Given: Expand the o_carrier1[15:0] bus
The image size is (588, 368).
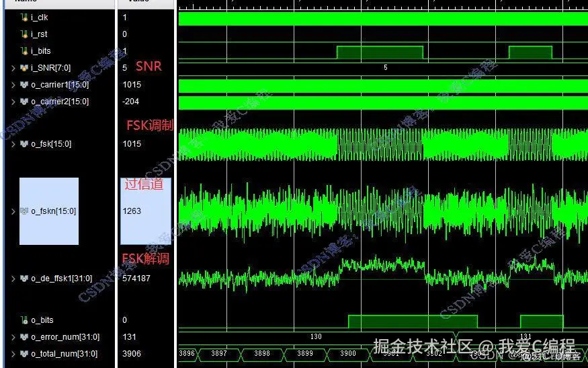Looking at the screenshot, I should (x=13, y=85).
